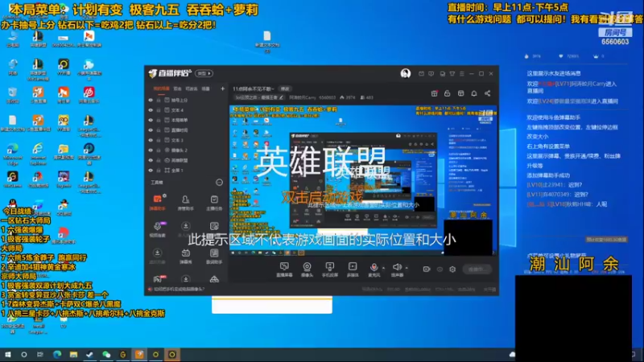Hide the 文本 4 layer
644x362 pixels.
click(151, 110)
